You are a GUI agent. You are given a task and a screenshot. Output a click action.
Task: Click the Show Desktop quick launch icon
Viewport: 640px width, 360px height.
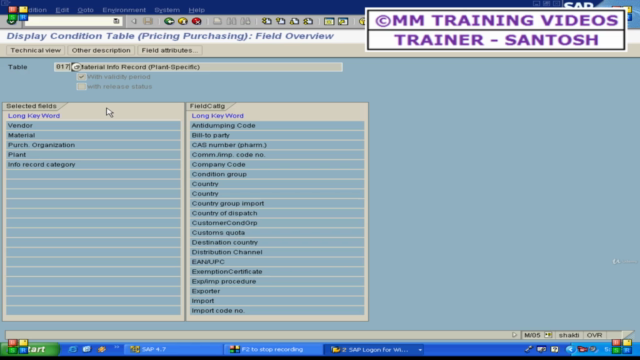87,349
